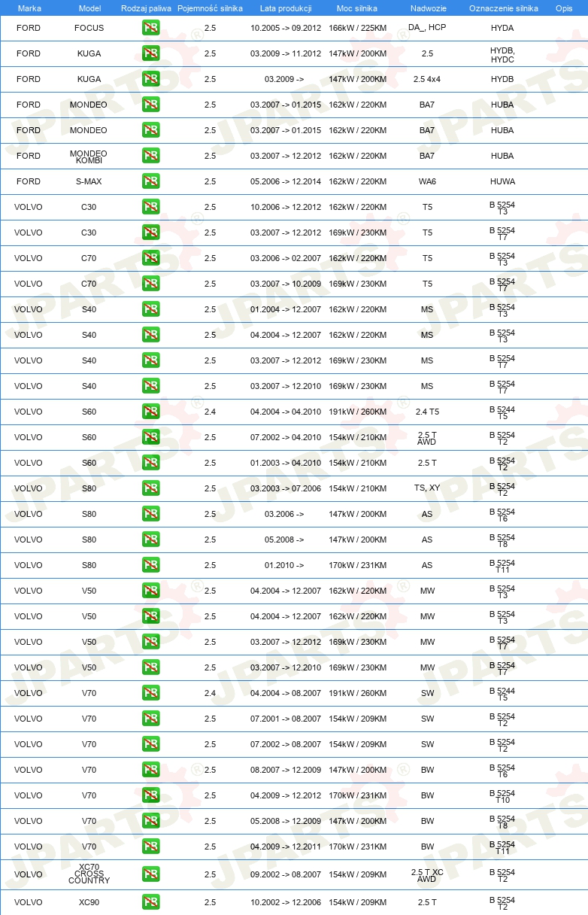Click the body type 2.5 T XC AWD

pos(427,874)
